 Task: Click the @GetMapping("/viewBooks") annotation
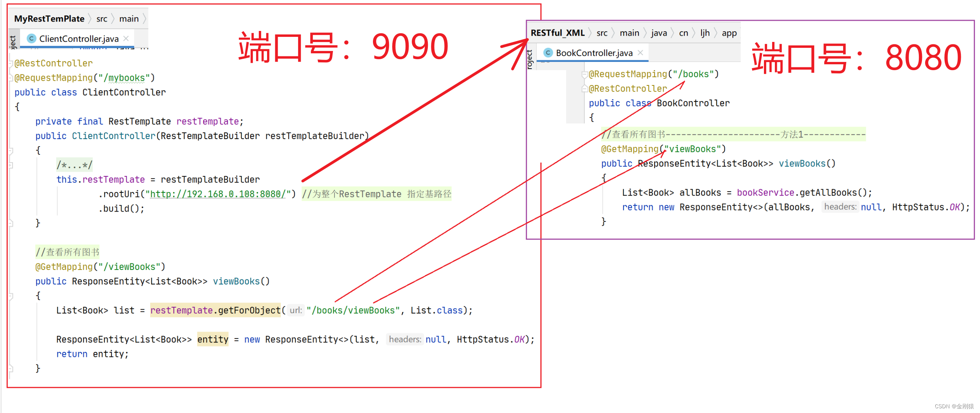point(100,267)
